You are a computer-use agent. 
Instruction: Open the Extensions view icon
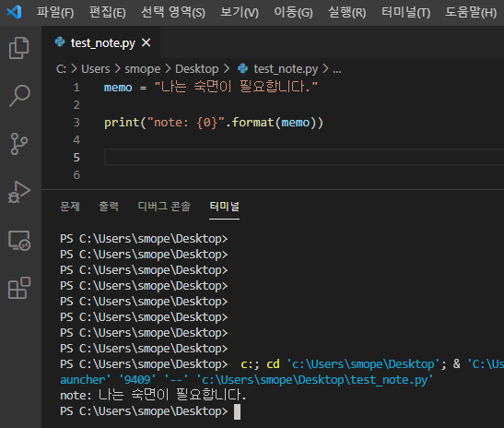coord(19,288)
